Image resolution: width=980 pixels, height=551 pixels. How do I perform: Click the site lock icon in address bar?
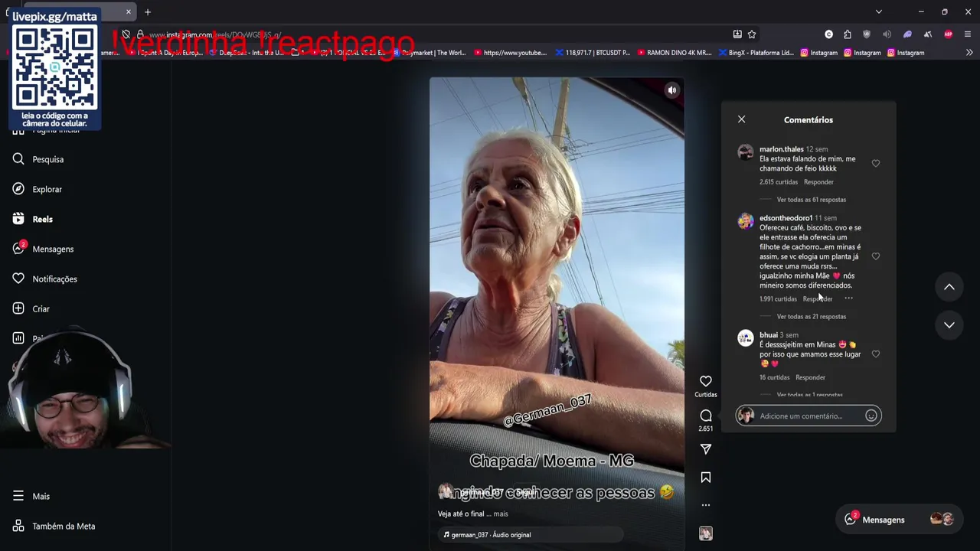click(140, 34)
